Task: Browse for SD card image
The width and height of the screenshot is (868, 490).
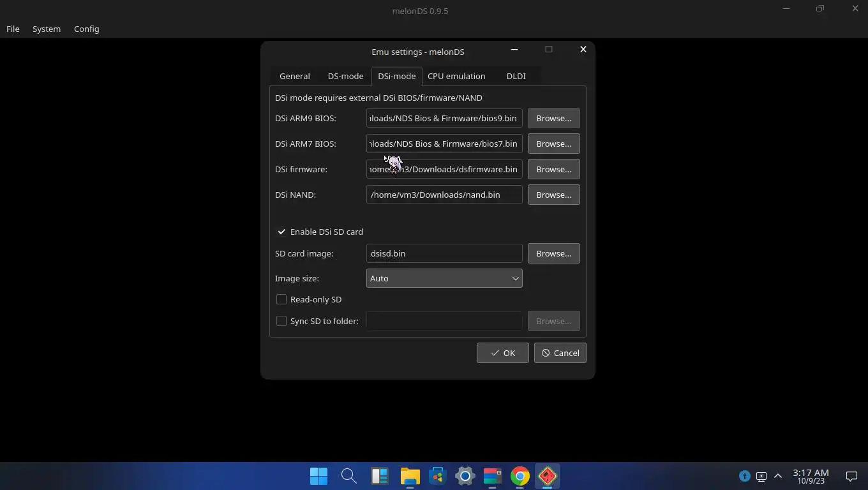Action: point(553,253)
